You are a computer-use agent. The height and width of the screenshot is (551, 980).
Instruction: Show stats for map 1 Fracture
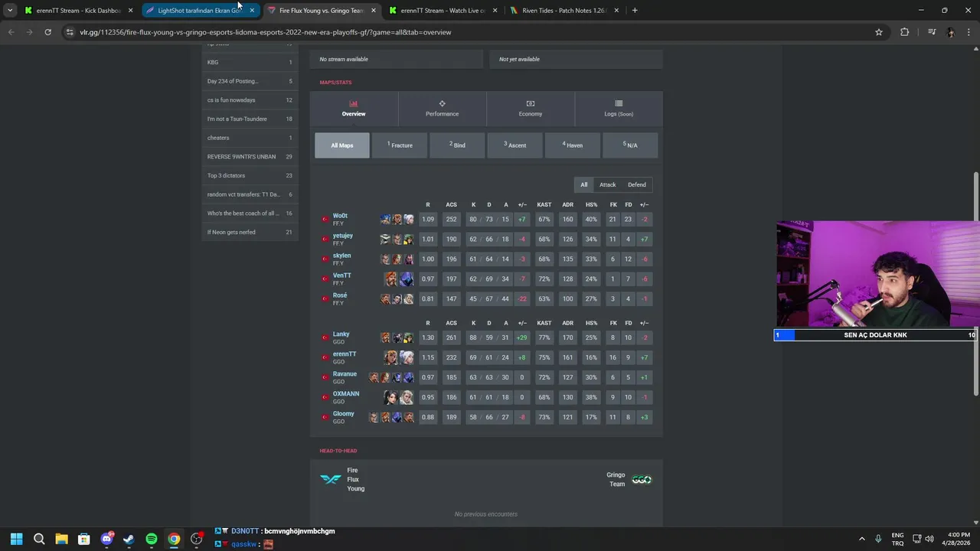(400, 145)
